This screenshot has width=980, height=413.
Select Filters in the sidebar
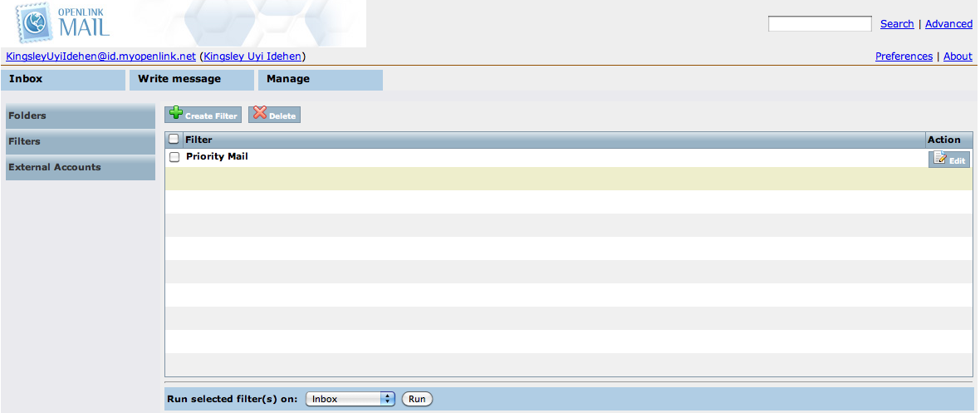click(81, 141)
